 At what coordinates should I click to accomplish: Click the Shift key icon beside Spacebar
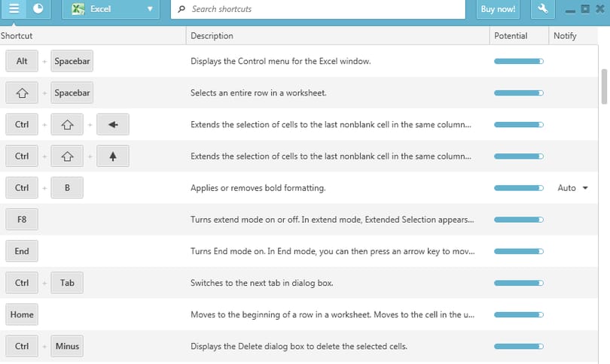pos(22,93)
